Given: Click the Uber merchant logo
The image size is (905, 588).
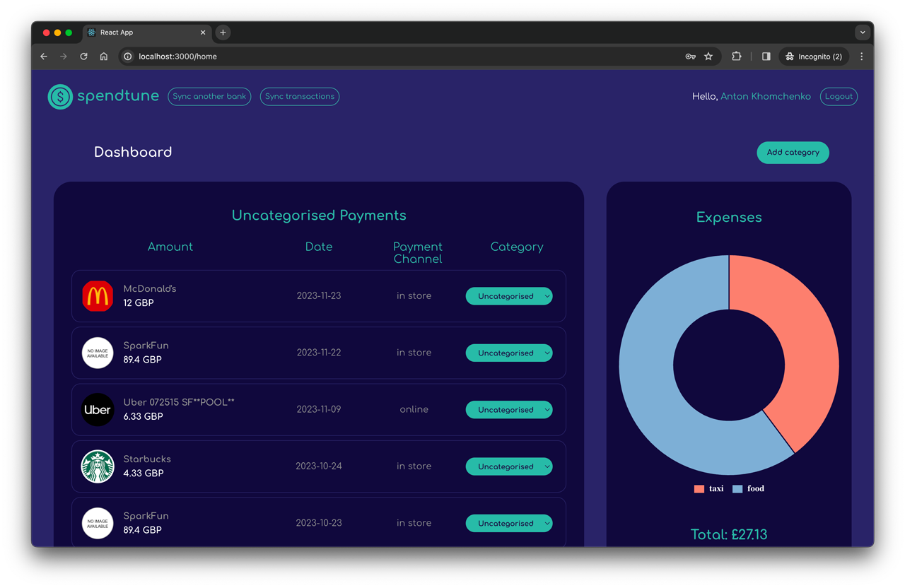Looking at the screenshot, I should pyautogui.click(x=98, y=410).
